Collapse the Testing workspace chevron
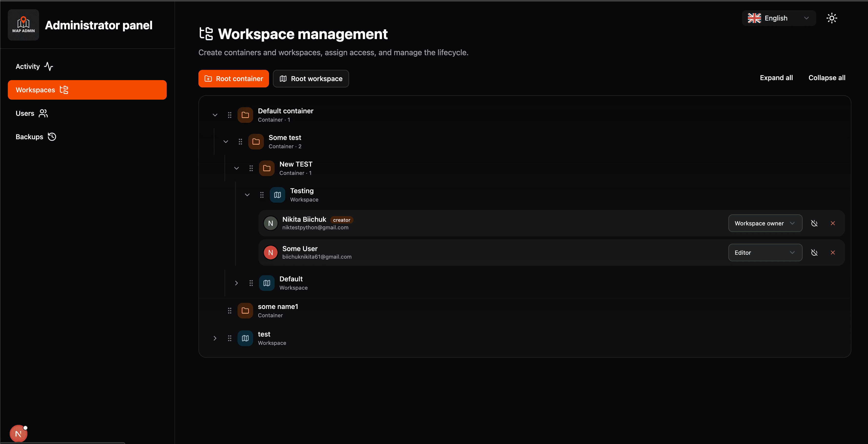Image resolution: width=868 pixels, height=444 pixels. click(x=247, y=195)
